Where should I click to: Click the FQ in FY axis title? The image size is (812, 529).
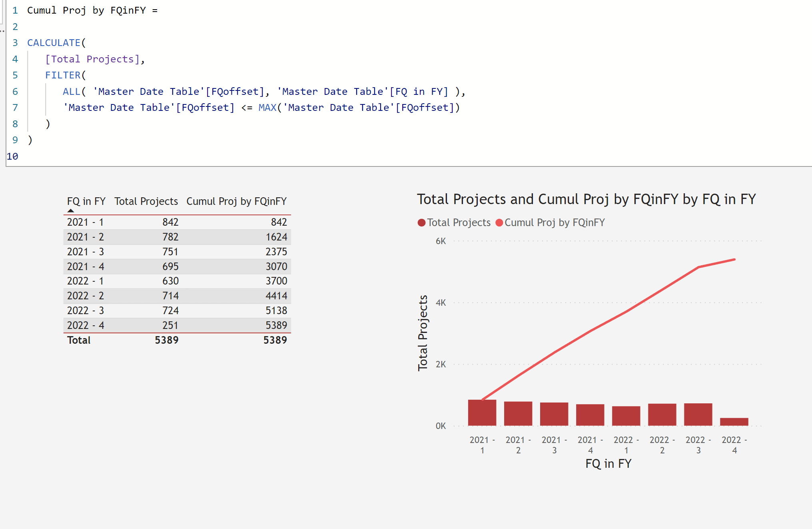point(608,464)
